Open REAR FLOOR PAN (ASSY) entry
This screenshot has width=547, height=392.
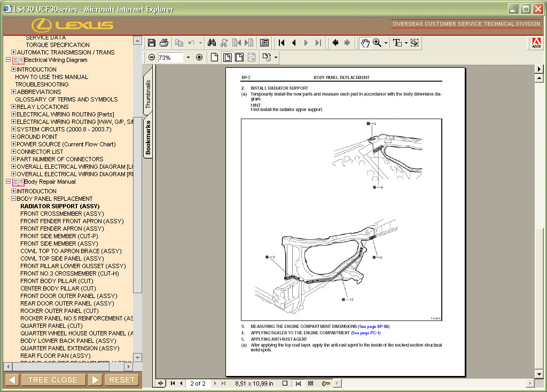pyautogui.click(x=56, y=356)
